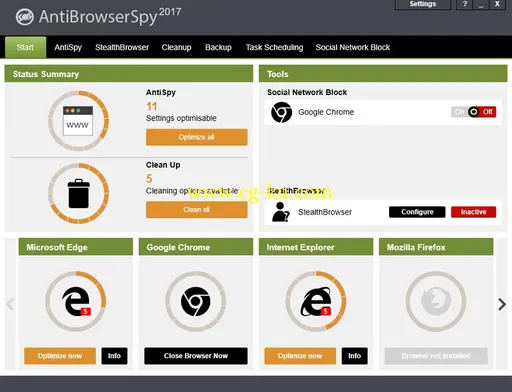Click the disabled Browser not installed button
512x392 pixels.
pyautogui.click(x=436, y=356)
